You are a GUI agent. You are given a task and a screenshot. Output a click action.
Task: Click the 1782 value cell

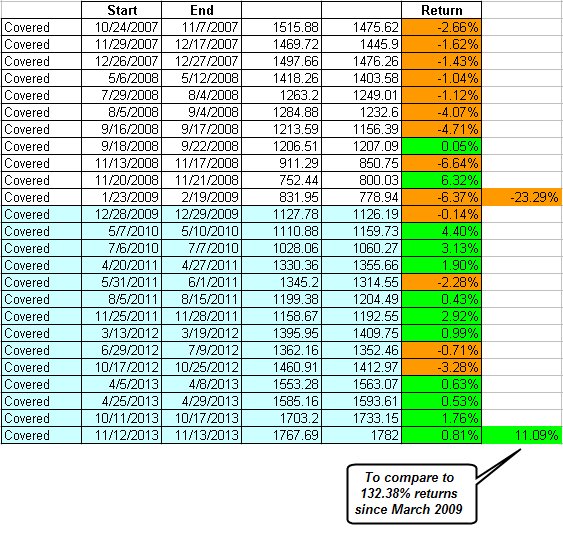pos(362,435)
